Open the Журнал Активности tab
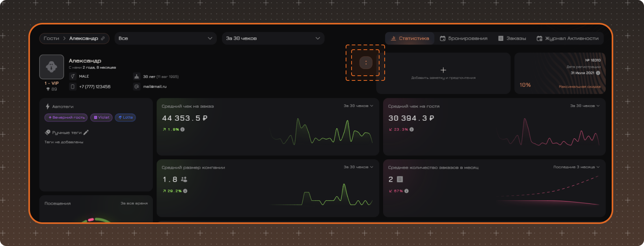644x246 pixels. pyautogui.click(x=568, y=39)
